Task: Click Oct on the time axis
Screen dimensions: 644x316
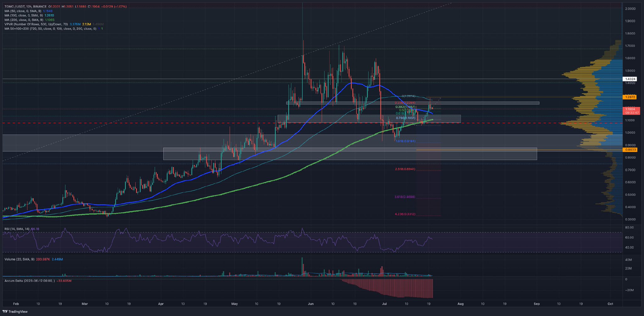Action: [610, 304]
